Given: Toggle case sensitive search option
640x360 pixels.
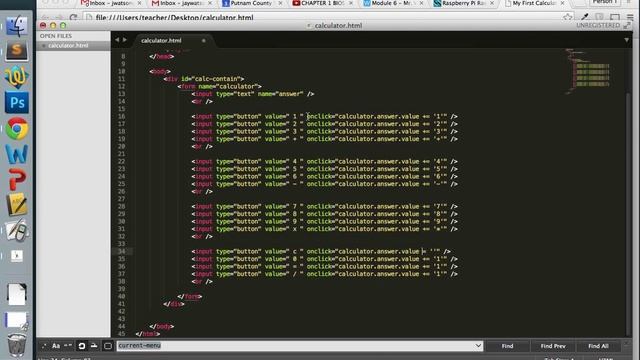Looking at the screenshot, I should 56,346.
